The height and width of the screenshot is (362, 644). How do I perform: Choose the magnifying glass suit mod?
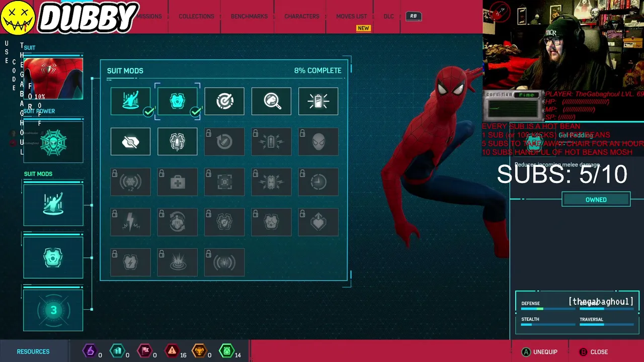point(271,101)
